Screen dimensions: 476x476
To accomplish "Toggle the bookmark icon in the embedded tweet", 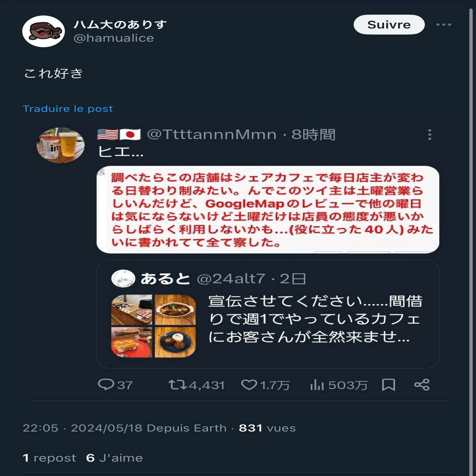I will coord(389,385).
